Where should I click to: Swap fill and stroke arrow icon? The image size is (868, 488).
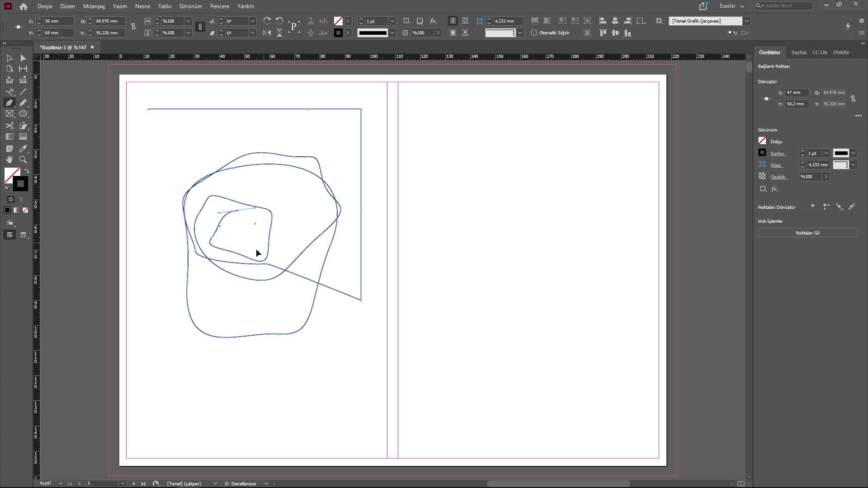pos(27,171)
